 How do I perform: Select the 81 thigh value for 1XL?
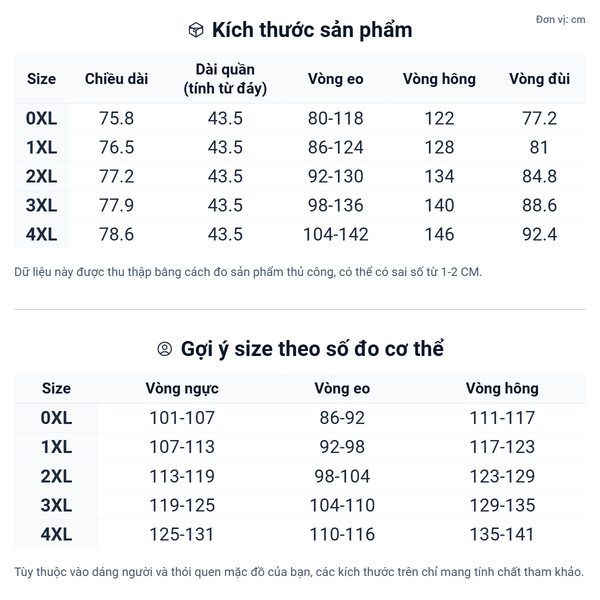[x=539, y=147]
